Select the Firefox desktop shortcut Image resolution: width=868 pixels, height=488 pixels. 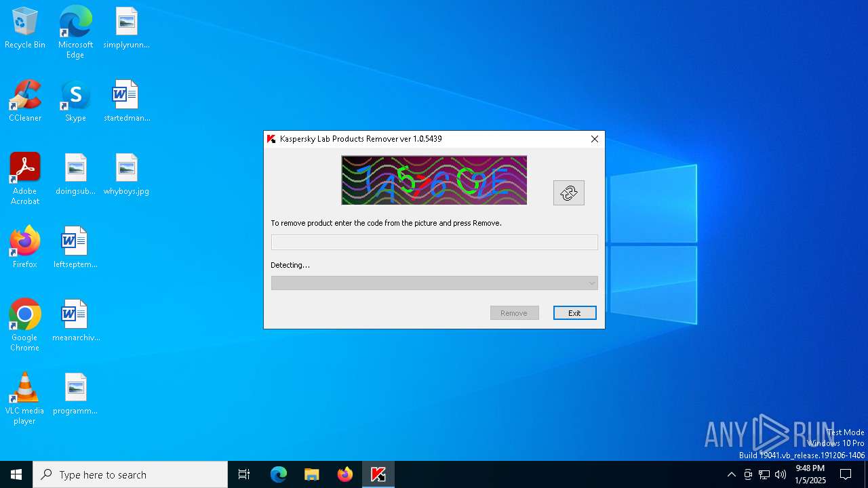pos(25,248)
